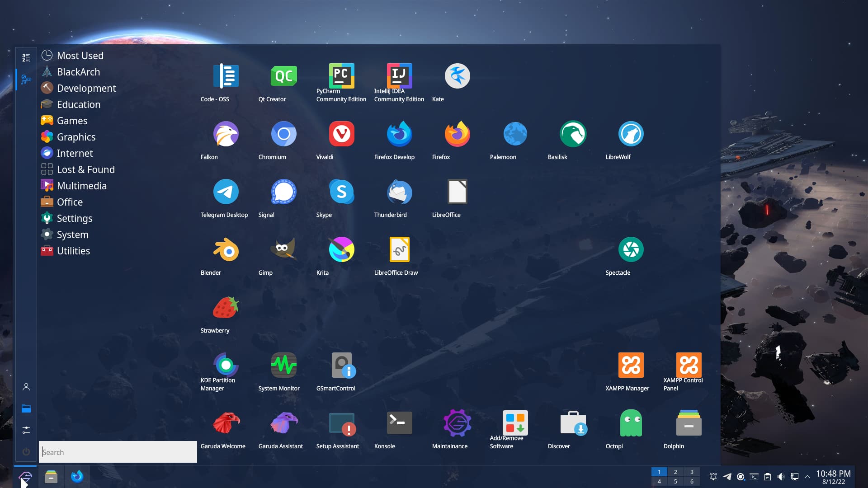The image size is (868, 488).
Task: Open IntelliJ IDEA Community Edition
Action: pos(399,76)
